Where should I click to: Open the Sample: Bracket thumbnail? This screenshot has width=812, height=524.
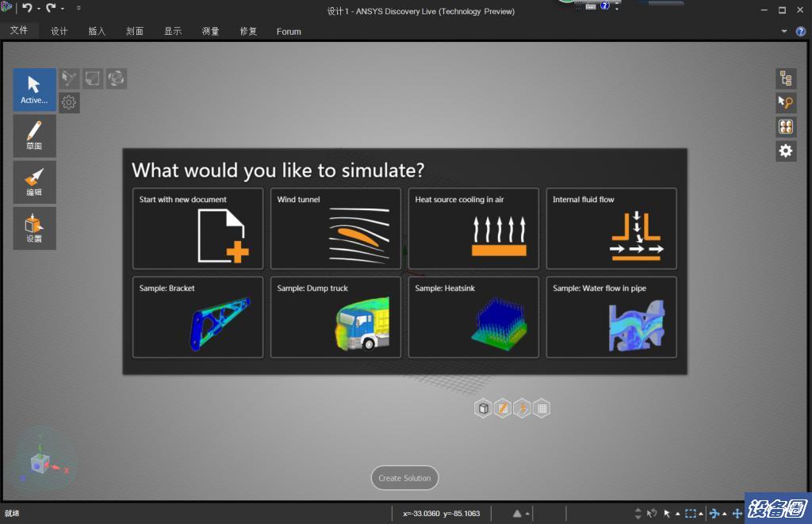pos(197,317)
